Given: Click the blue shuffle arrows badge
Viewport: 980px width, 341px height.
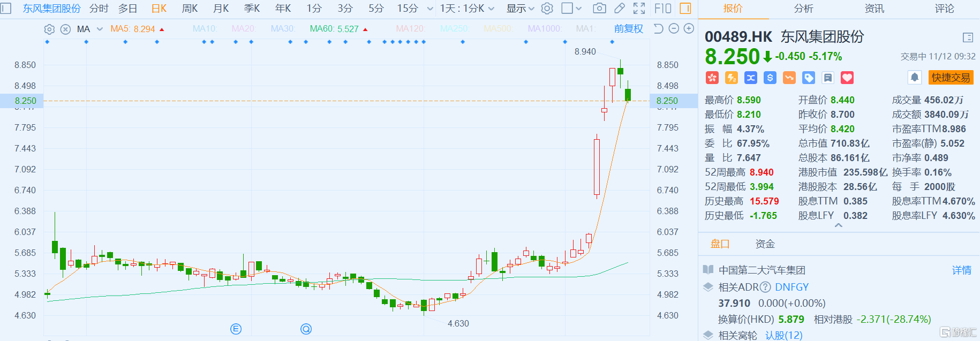Looking at the screenshot, I should 751,78.
